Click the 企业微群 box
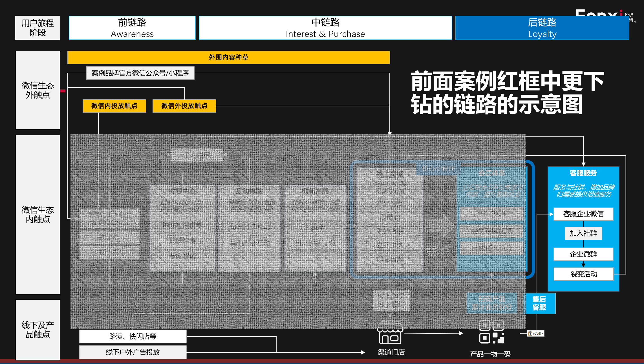 coord(583,254)
